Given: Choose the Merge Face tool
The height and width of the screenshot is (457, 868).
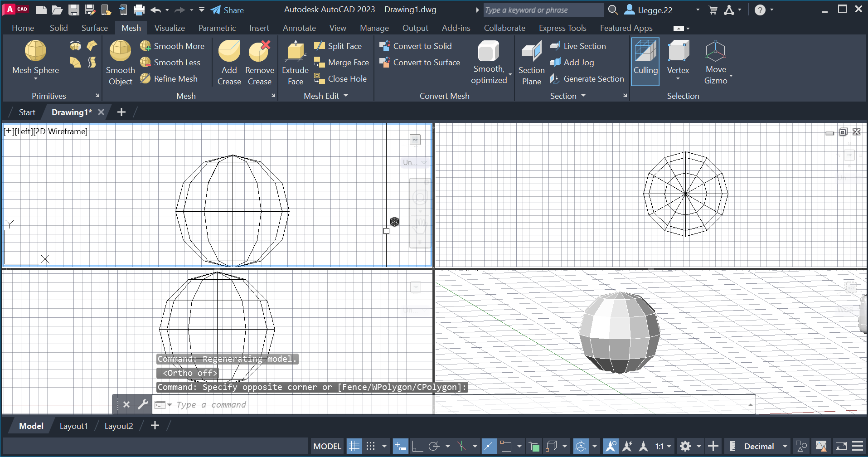Looking at the screenshot, I should click(341, 63).
